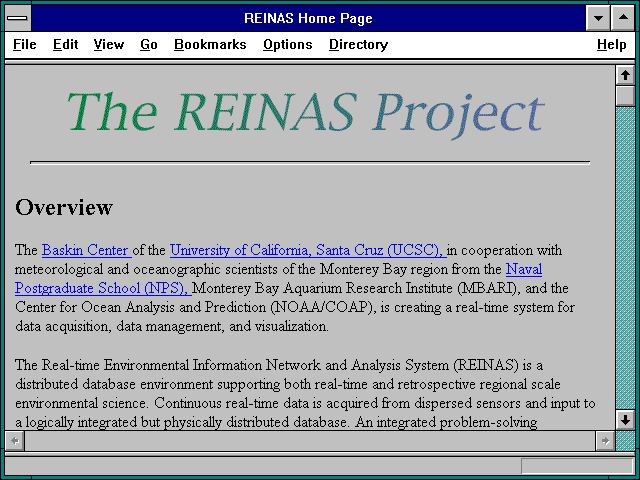Click the horizontal scrollbar left arrow
Screen dimensions: 640x480
[x=15, y=441]
